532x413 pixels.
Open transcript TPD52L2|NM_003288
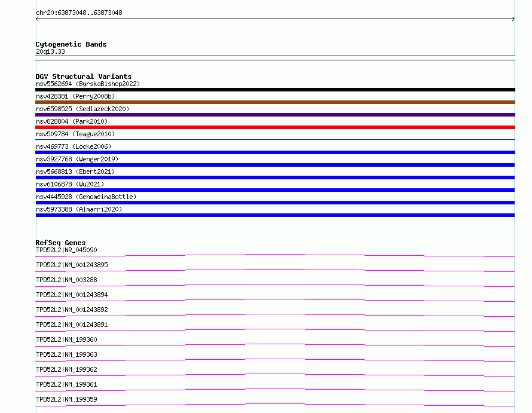[x=66, y=280]
